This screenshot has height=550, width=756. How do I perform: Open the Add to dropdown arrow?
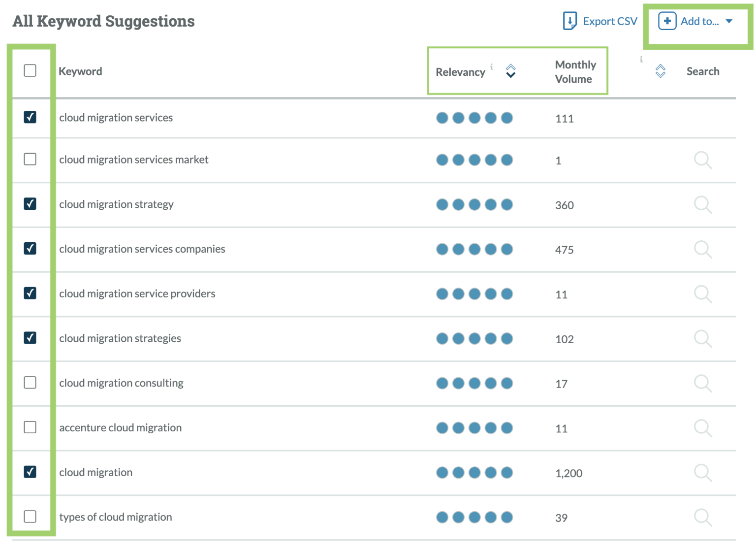point(729,21)
